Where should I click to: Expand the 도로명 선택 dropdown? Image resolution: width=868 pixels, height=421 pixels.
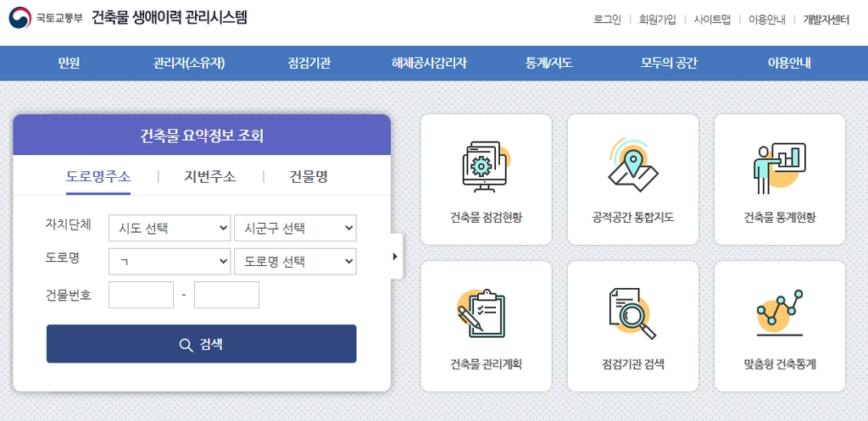click(295, 262)
